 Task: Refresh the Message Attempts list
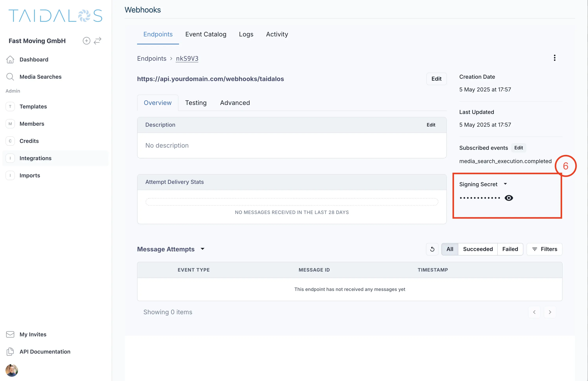tap(432, 249)
